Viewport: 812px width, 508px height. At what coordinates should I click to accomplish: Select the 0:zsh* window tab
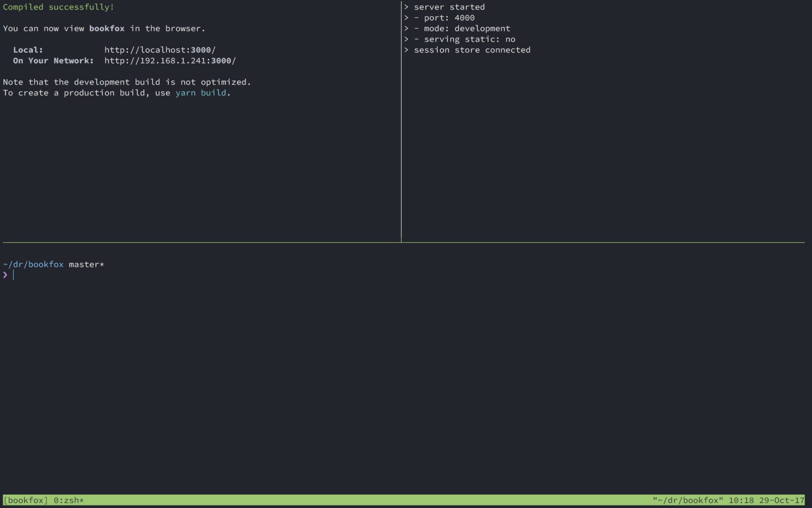pos(69,500)
